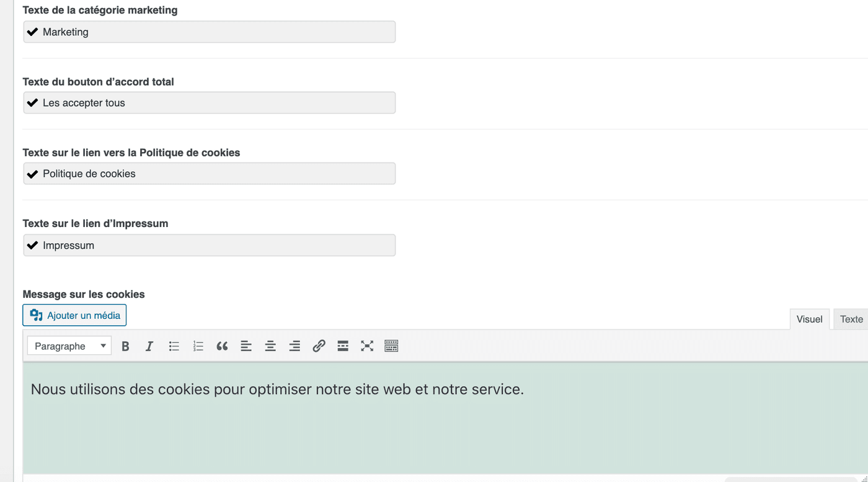Image resolution: width=868 pixels, height=482 pixels.
Task: Apply italic formatting in editor
Action: [x=149, y=346]
